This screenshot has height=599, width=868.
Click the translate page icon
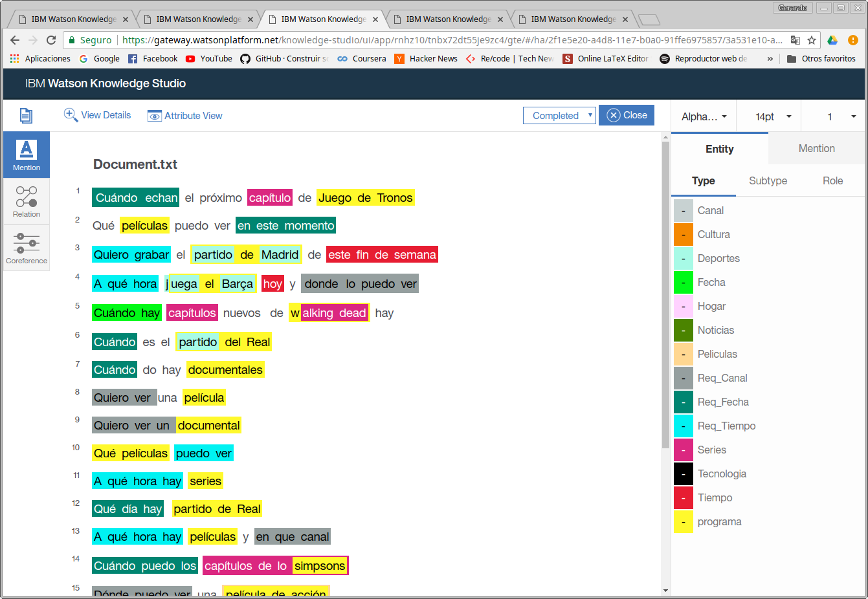pos(796,40)
